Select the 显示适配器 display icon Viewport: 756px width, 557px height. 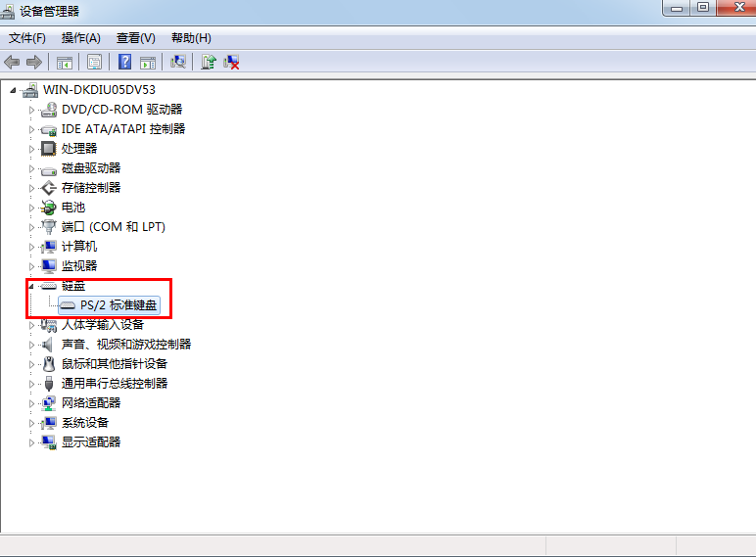tap(49, 442)
